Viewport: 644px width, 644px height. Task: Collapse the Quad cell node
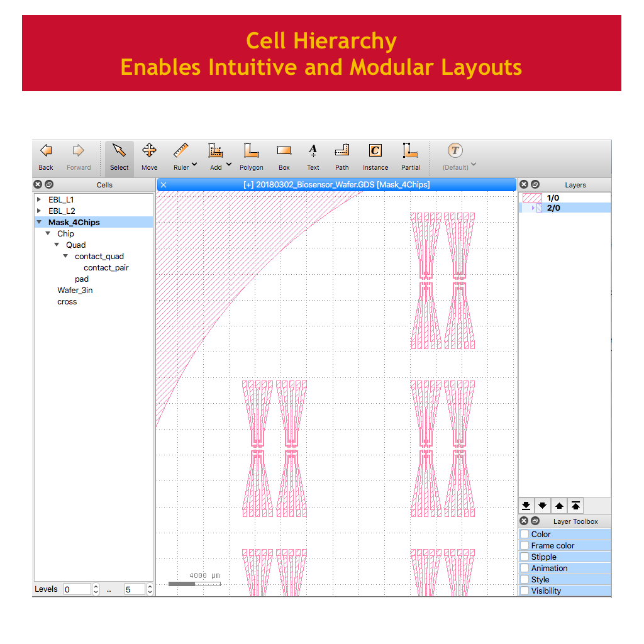pyautogui.click(x=57, y=245)
